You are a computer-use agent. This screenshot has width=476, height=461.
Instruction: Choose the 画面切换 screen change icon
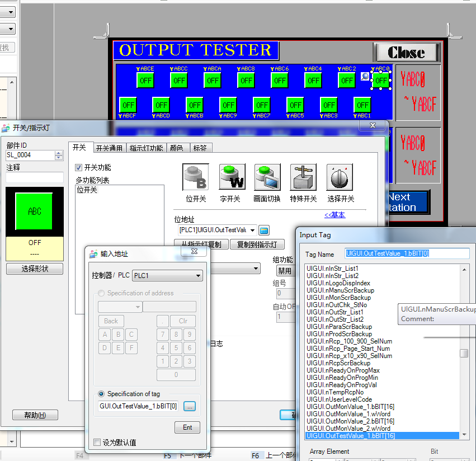pos(267,177)
